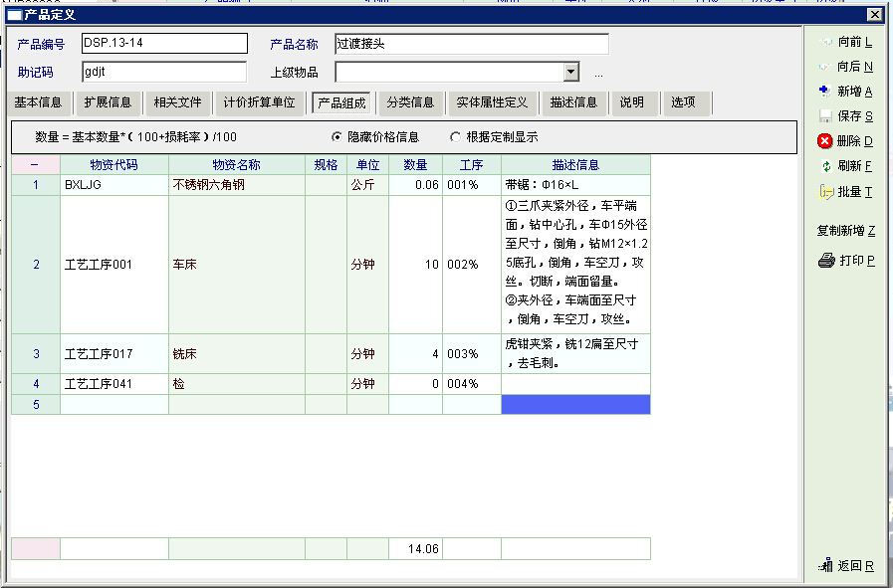This screenshot has height=588, width=893.
Task: Click the 向后 (next) arrow icon
Action: (823, 67)
